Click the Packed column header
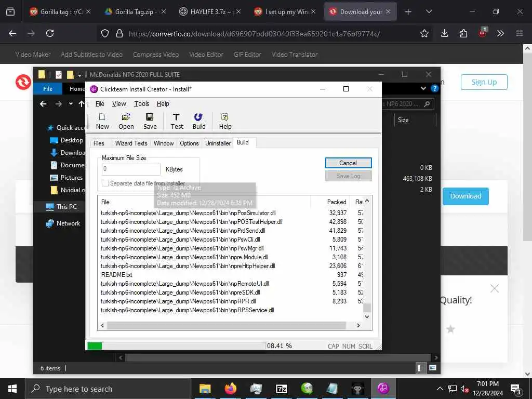The width and height of the screenshot is (532, 399). point(337,202)
